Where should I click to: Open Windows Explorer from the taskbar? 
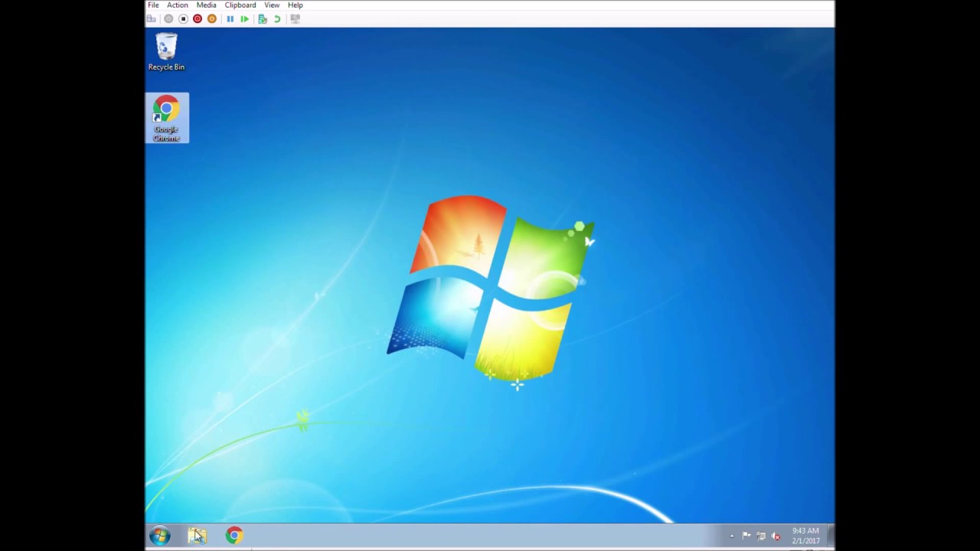198,536
